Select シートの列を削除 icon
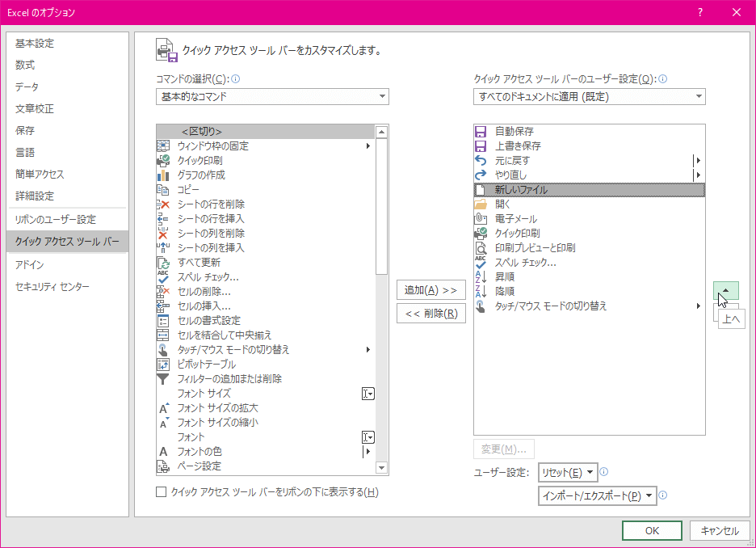Image resolution: width=756 pixels, height=548 pixels. 163,233
